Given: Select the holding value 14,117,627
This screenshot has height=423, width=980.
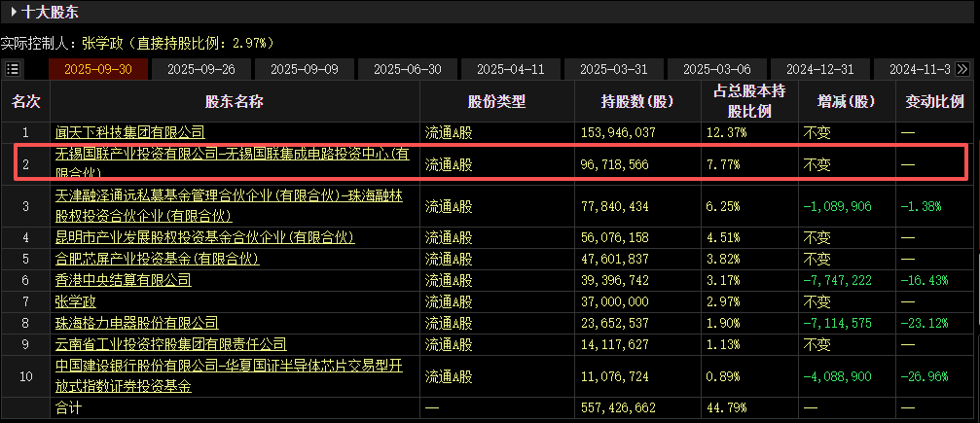Looking at the screenshot, I should (614, 344).
